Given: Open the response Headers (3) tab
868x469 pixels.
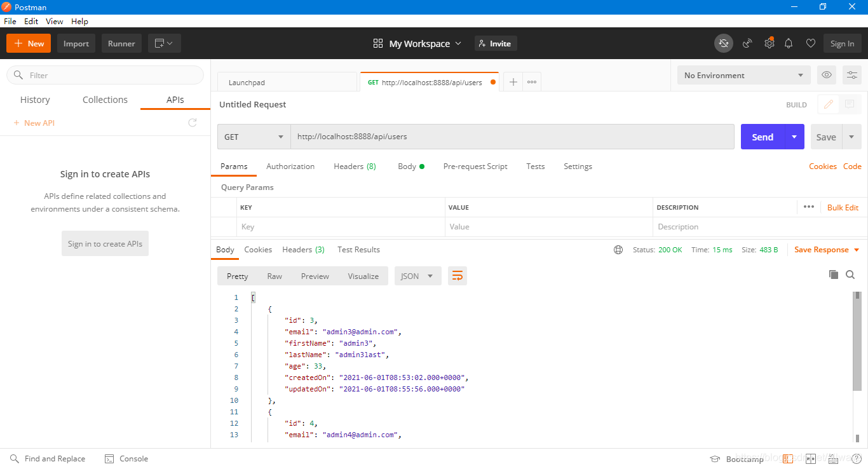Looking at the screenshot, I should coord(303,250).
